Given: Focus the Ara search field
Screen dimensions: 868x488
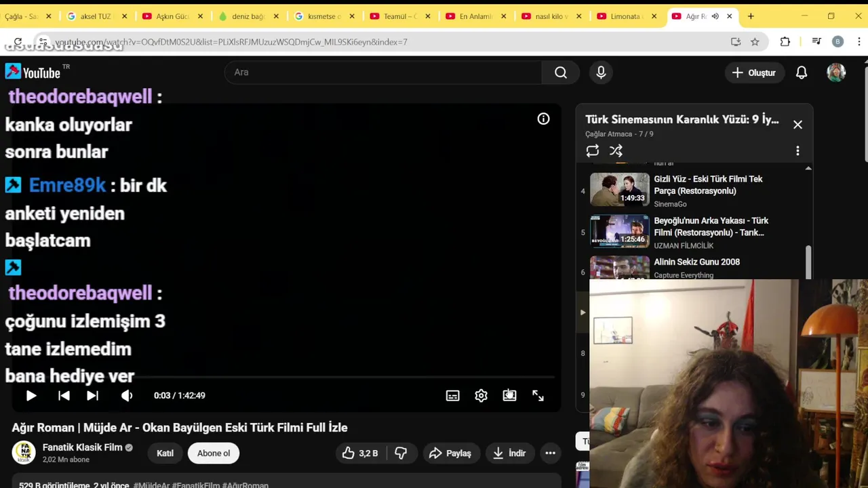Looking at the screenshot, I should click(383, 73).
